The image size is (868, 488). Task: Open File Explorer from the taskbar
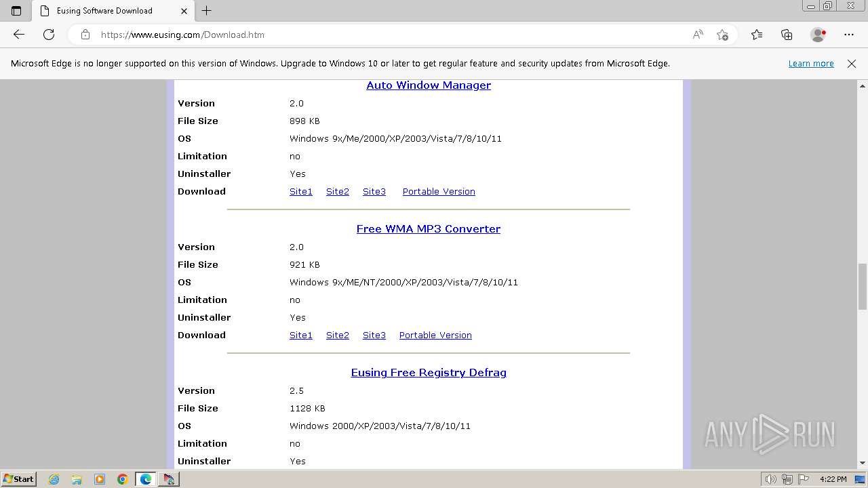tap(77, 479)
